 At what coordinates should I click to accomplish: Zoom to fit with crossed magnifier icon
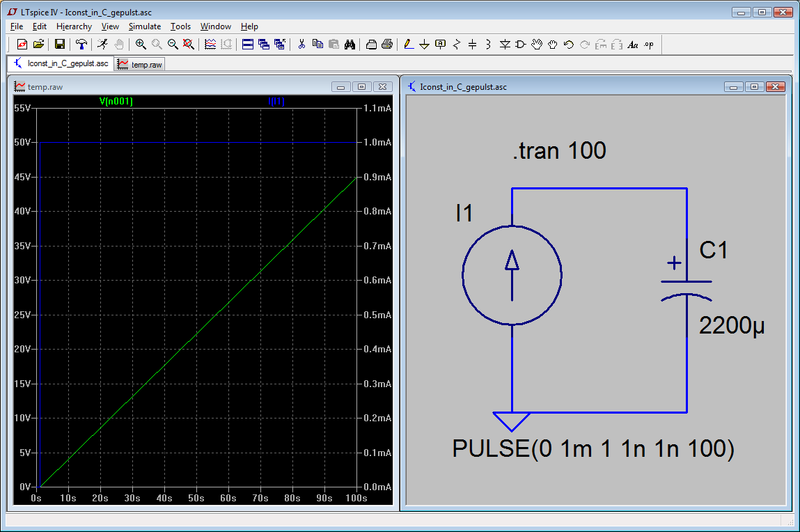point(189,45)
